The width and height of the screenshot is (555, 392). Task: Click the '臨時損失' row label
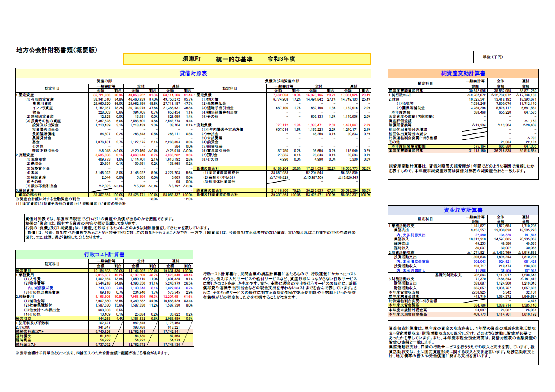tap(23, 336)
